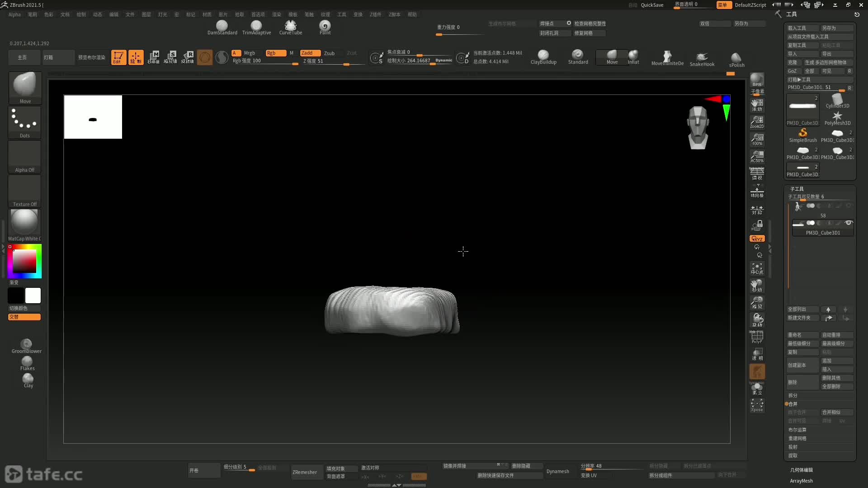Toggle PolyF polyframe display
This screenshot has width=868, height=488.
757,337
